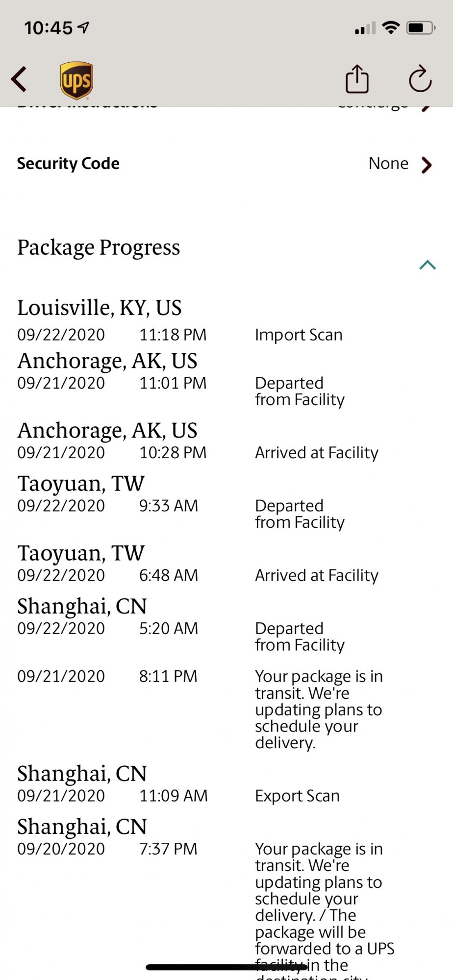Select the Security Code row

(x=226, y=164)
